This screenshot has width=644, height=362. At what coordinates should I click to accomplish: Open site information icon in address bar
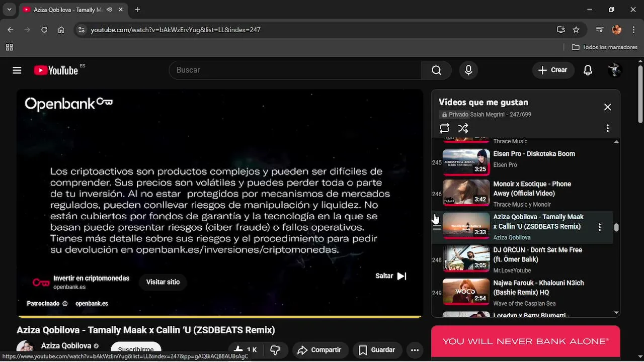point(82,30)
